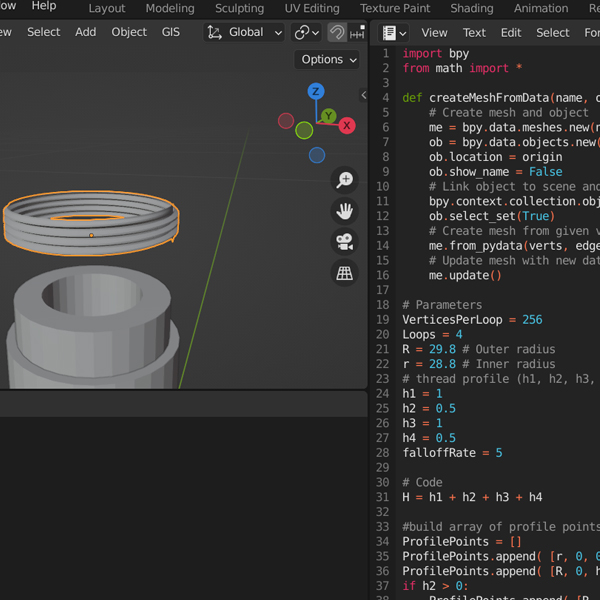Toggle the snapping increment icon
Image resolution: width=600 pixels, height=600 pixels.
point(357,32)
